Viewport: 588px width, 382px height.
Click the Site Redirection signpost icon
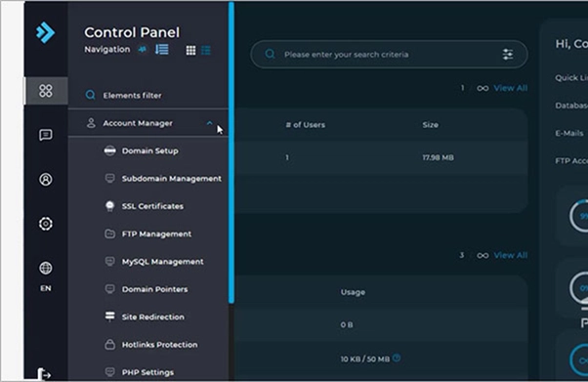(x=109, y=317)
